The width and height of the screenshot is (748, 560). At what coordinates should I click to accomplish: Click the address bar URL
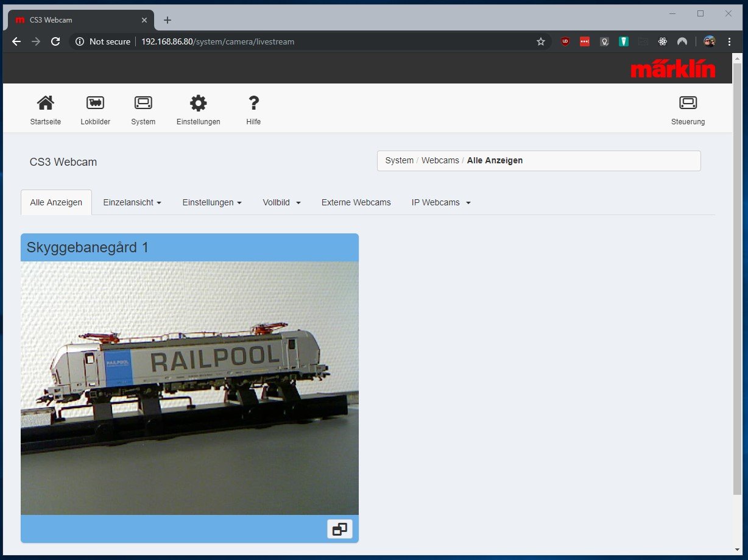pos(218,41)
